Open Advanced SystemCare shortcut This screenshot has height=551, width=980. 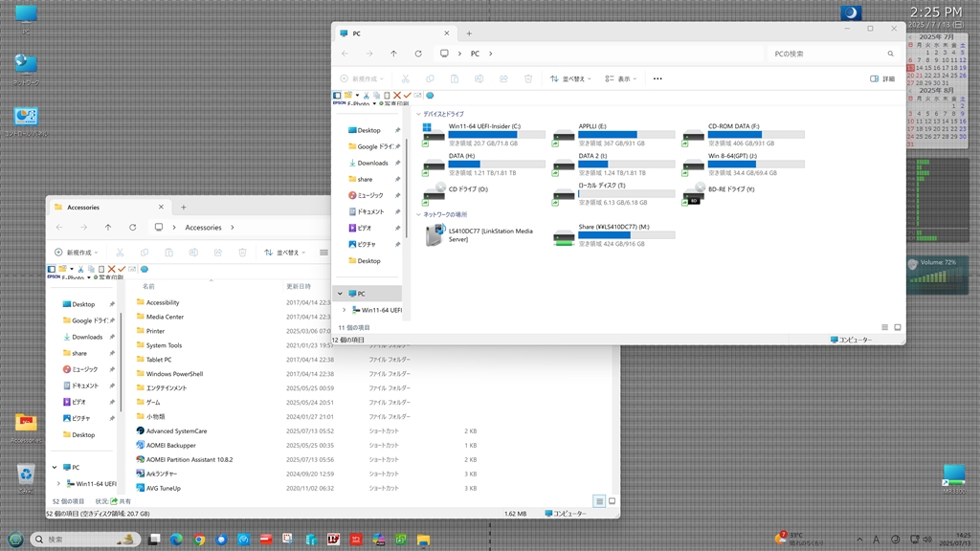click(176, 431)
